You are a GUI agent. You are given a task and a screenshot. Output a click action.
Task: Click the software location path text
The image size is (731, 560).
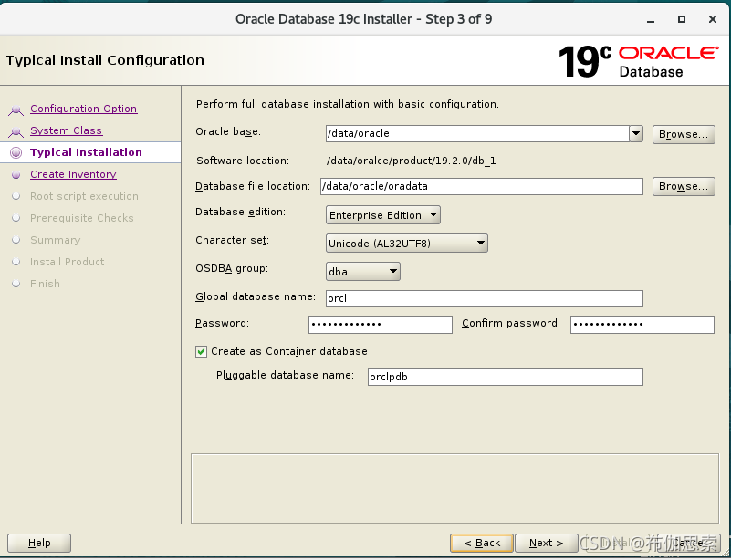[412, 161]
